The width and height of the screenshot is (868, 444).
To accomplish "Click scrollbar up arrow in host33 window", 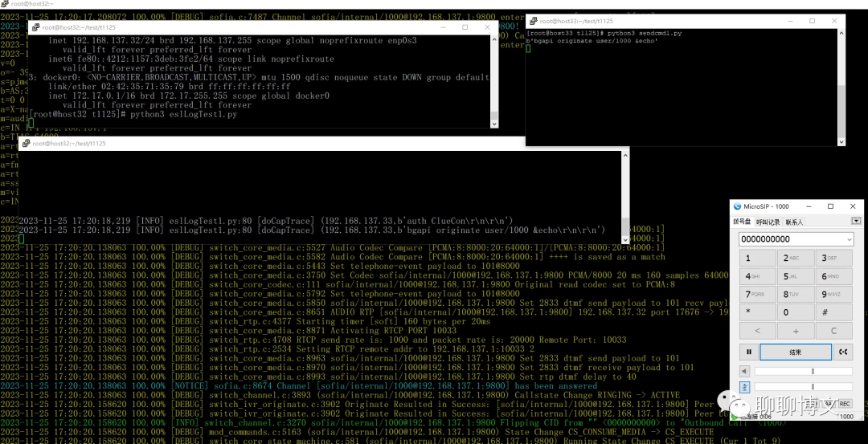I will 841,33.
